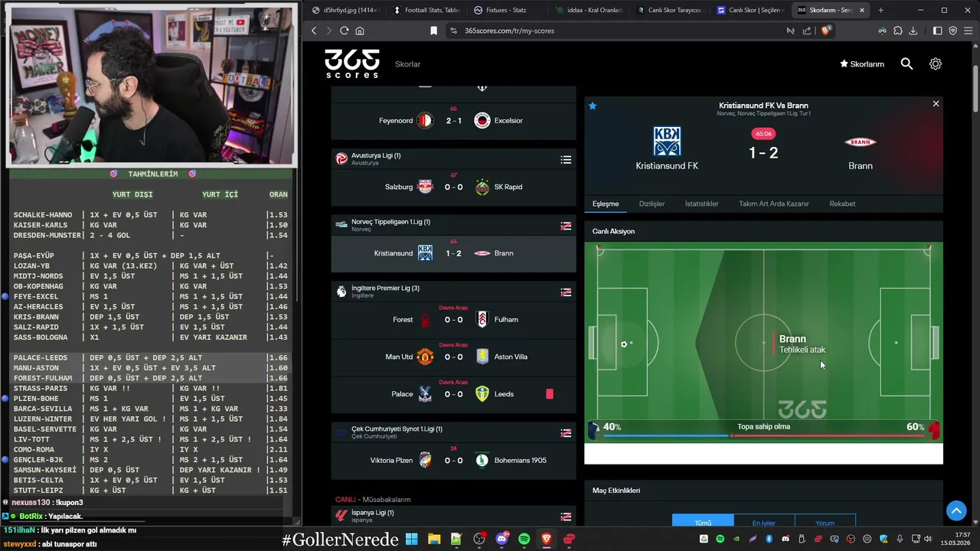Click the 365 scores logo
The image size is (980, 551).
(x=351, y=64)
